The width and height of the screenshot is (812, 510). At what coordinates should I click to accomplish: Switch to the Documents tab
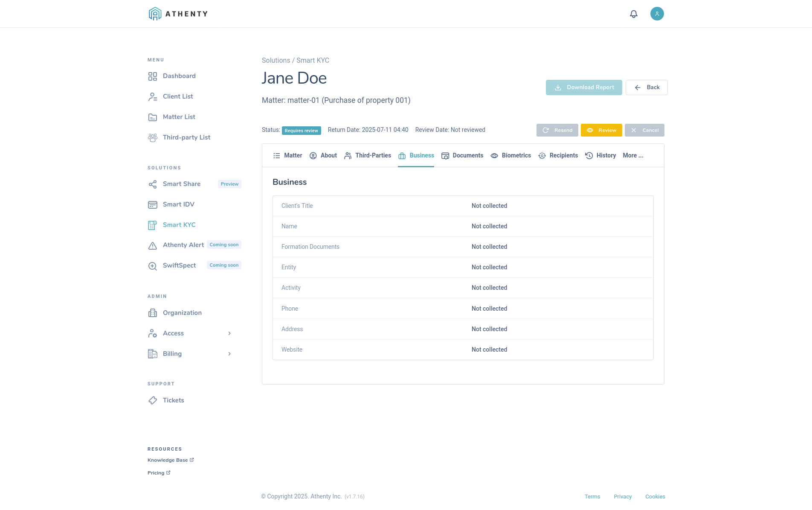[462, 155]
